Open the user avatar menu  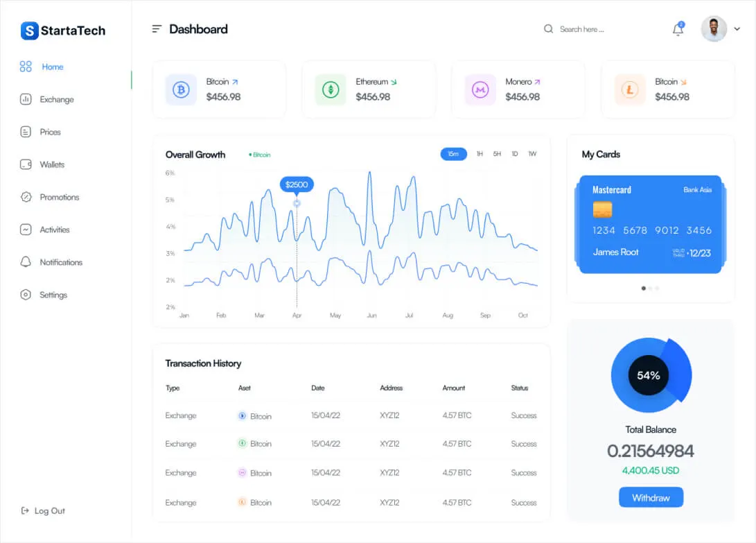click(714, 29)
